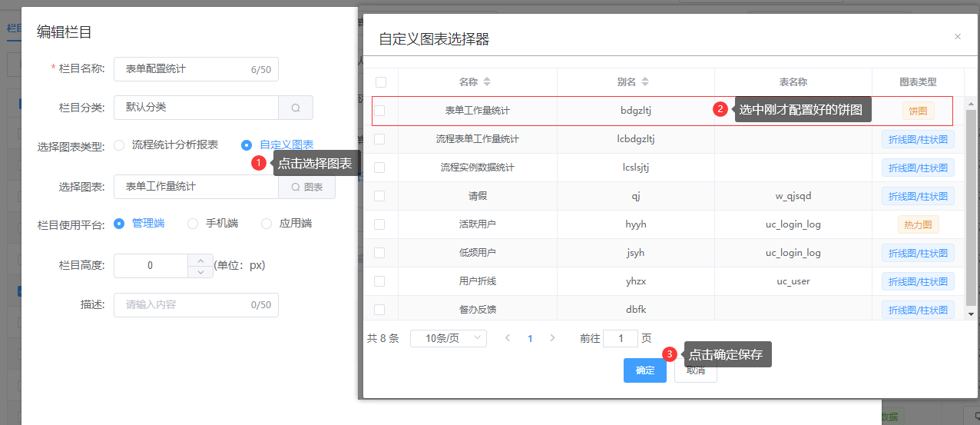Click the 取消 button
The width and height of the screenshot is (980, 425).
click(x=695, y=372)
